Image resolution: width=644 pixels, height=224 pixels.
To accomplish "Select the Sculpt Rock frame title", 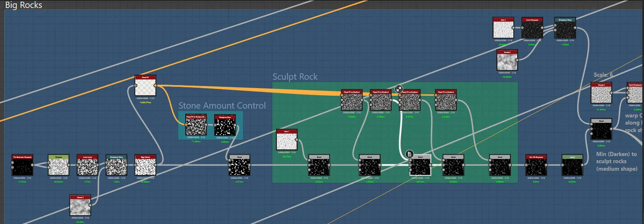I will click(x=295, y=77).
